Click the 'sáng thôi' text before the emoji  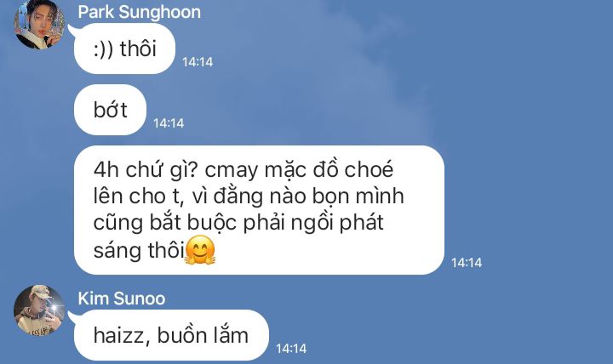click(x=139, y=250)
